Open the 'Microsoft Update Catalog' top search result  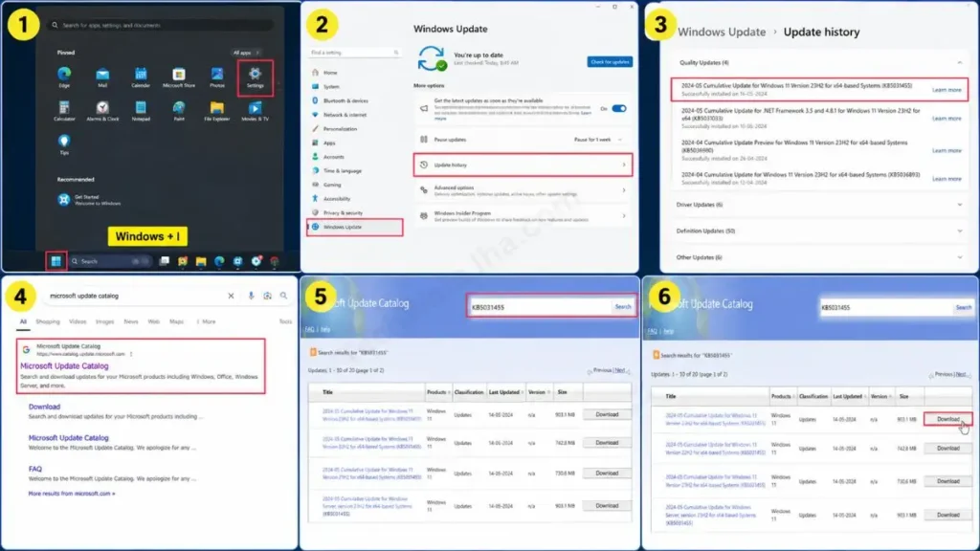point(64,366)
